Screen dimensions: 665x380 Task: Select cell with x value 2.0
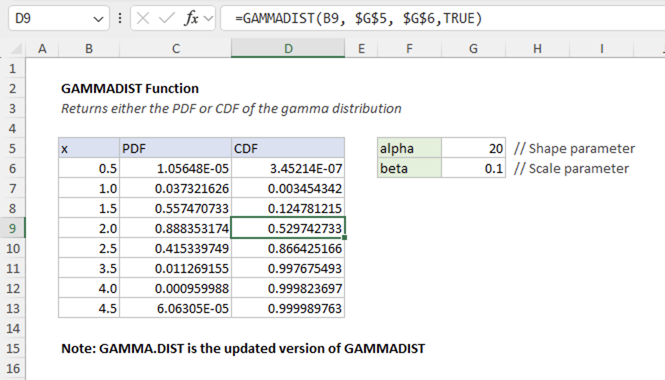[89, 228]
